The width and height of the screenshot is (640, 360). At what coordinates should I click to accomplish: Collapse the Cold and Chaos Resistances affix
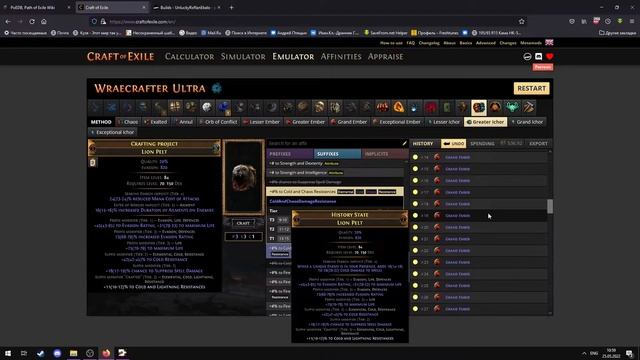(335, 191)
